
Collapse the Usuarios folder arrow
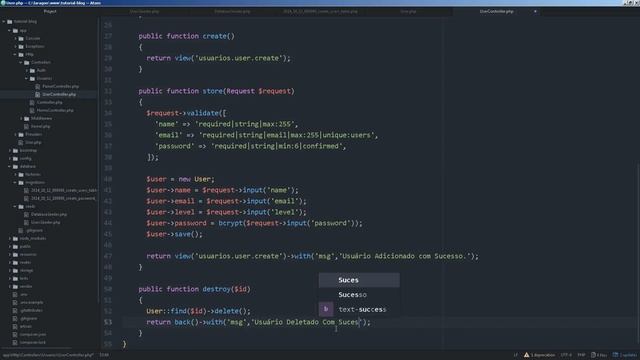pyautogui.click(x=27, y=78)
